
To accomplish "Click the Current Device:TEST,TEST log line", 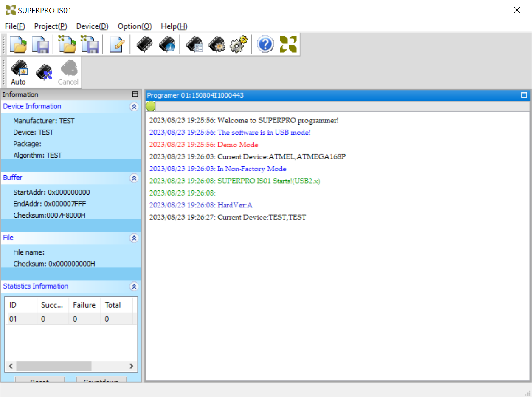I will tap(228, 217).
